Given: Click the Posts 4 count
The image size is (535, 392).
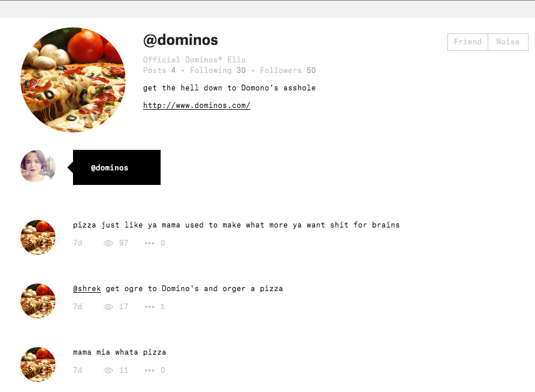Looking at the screenshot, I should 159,70.
